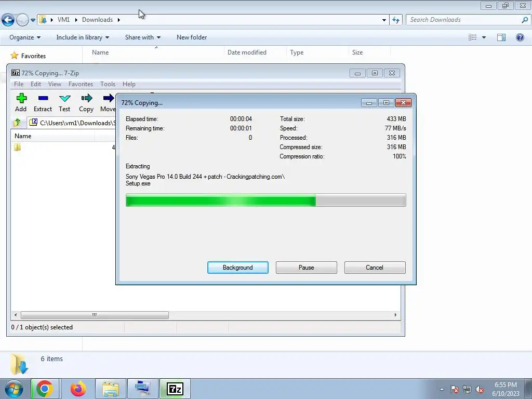The width and height of the screenshot is (532, 399).
Task: Open Include in library dropdown
Action: (83, 37)
